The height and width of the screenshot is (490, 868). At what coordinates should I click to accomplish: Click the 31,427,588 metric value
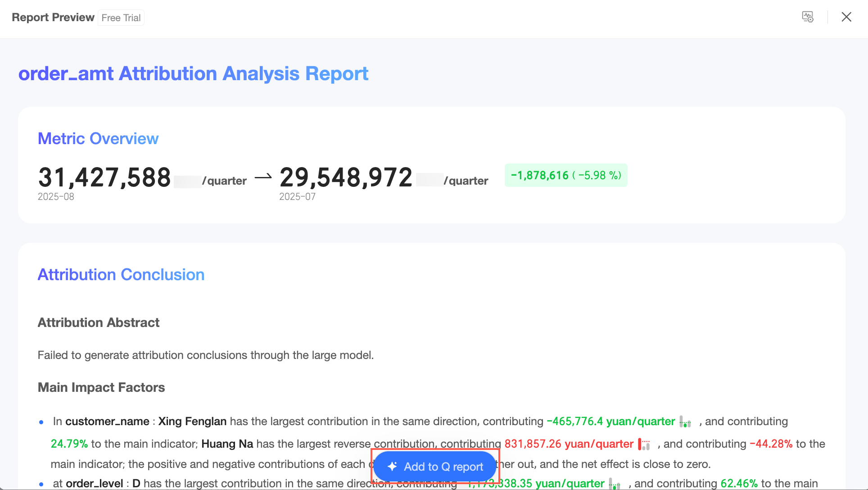pyautogui.click(x=104, y=177)
